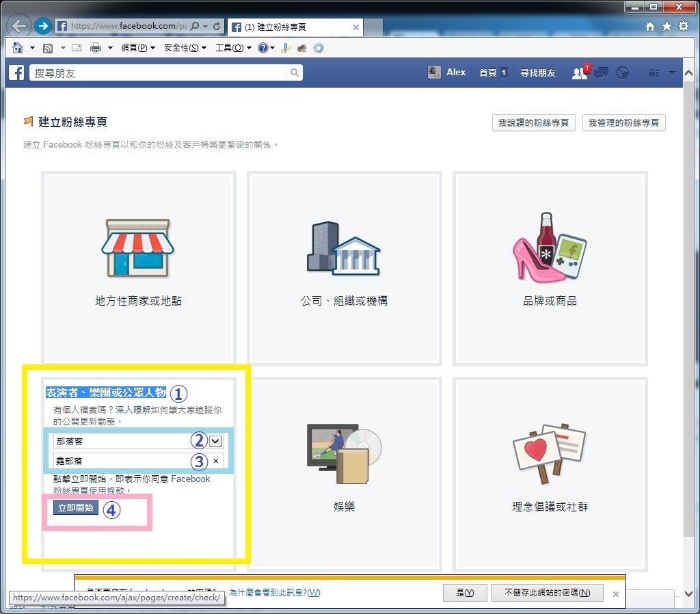Click the RSS feeds icon
The image size is (700, 614).
click(48, 49)
